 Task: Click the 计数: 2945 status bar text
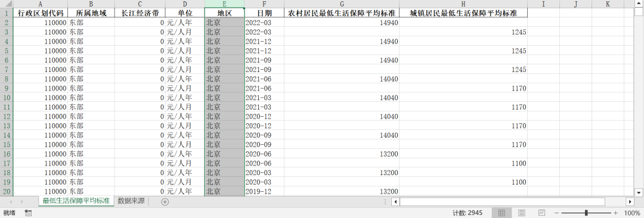(x=467, y=213)
